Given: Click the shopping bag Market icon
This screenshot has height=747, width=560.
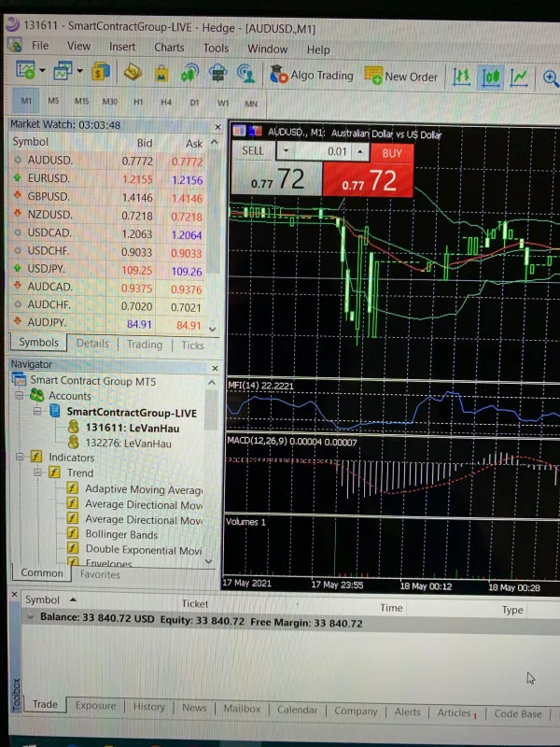Looking at the screenshot, I should (x=161, y=73).
